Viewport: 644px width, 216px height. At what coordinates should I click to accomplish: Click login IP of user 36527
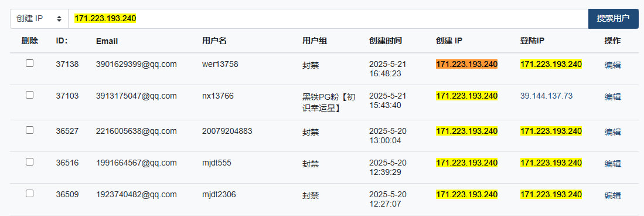coord(551,131)
